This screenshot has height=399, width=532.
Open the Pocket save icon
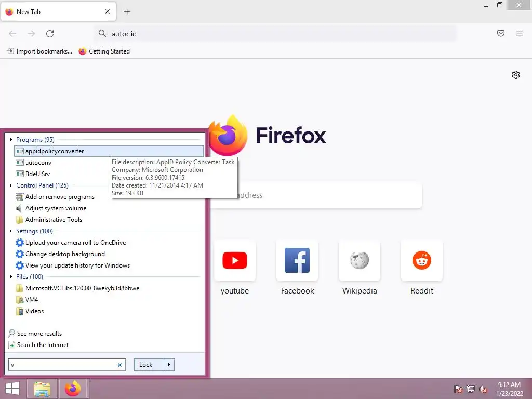coord(501,33)
